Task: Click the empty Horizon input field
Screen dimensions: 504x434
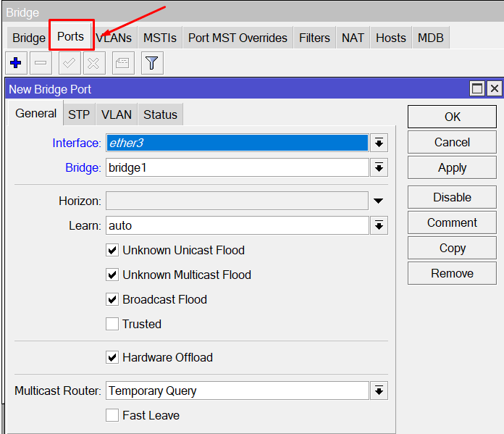Action: pyautogui.click(x=238, y=201)
